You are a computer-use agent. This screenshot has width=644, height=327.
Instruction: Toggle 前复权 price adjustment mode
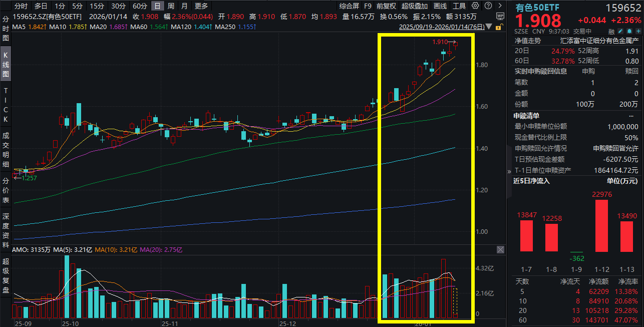click(x=386, y=6)
